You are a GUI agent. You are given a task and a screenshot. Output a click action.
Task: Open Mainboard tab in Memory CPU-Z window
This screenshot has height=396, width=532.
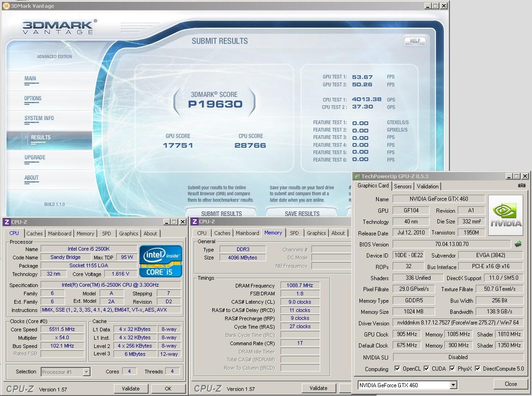click(247, 233)
